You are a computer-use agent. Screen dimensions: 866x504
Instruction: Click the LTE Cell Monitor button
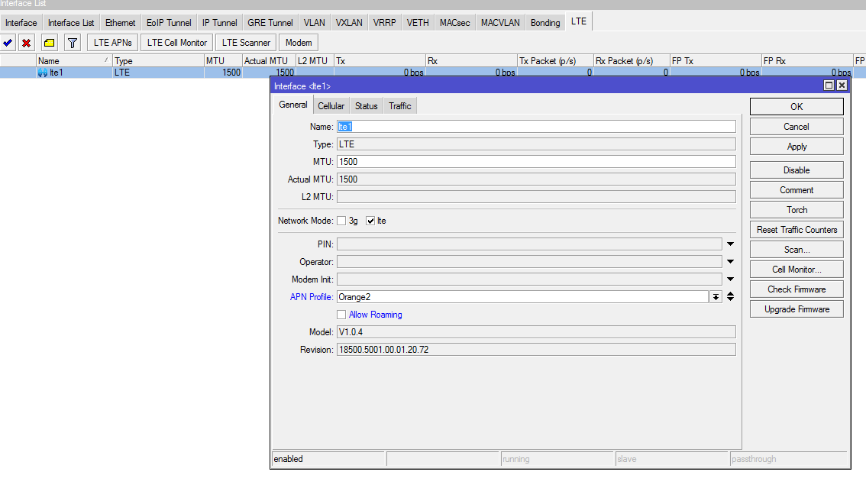[x=176, y=43]
